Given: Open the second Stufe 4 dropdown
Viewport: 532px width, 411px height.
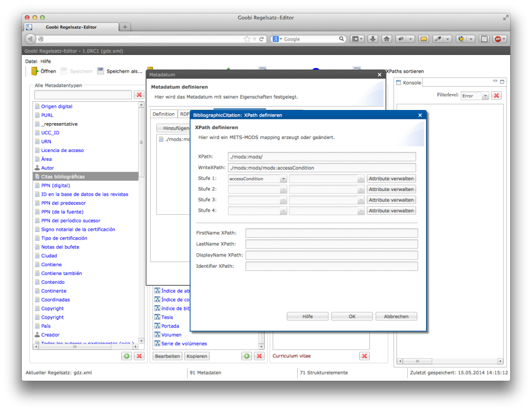Looking at the screenshot, I should [x=361, y=211].
